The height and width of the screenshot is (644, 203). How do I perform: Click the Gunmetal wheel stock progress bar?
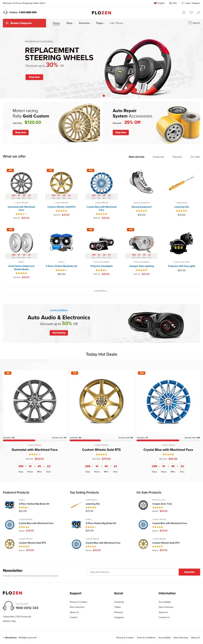pyautogui.click(x=35, y=441)
